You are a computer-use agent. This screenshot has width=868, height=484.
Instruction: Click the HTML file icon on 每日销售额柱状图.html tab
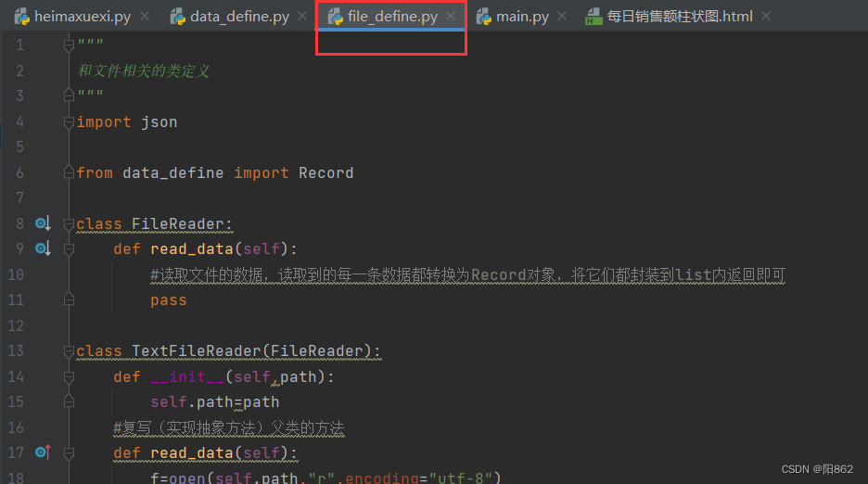(x=594, y=17)
